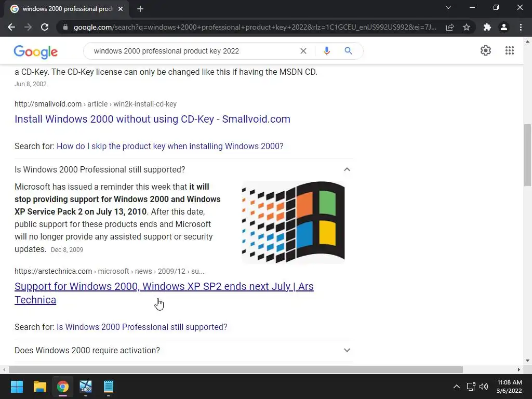Open Install Windows 2000 without CD-Key link
Viewport: 532px width, 399px height.
click(x=152, y=119)
